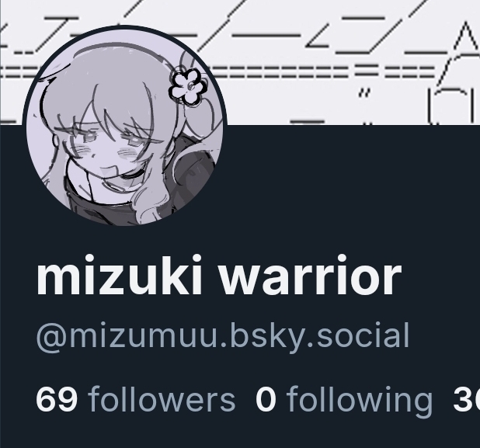
Task: Click the partially visible posts count
Action: tap(466, 399)
